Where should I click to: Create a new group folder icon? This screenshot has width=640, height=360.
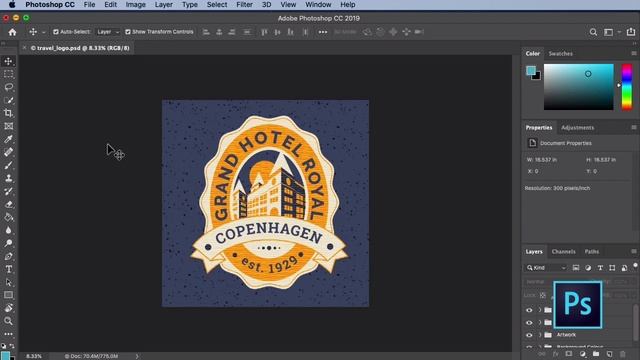[596, 354]
